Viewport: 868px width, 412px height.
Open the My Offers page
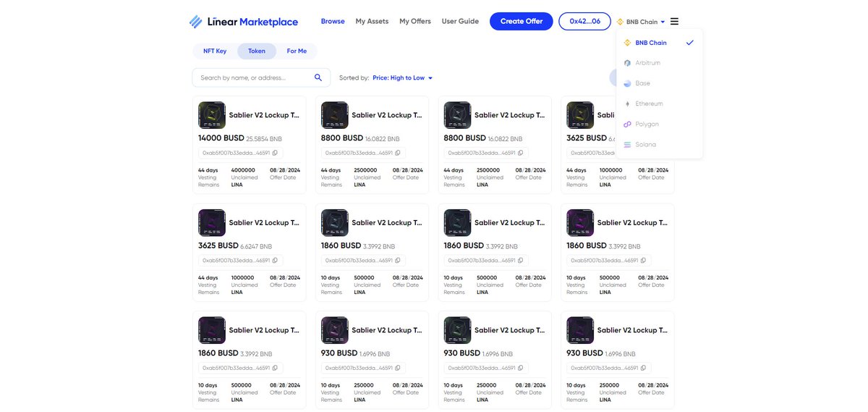tap(415, 21)
